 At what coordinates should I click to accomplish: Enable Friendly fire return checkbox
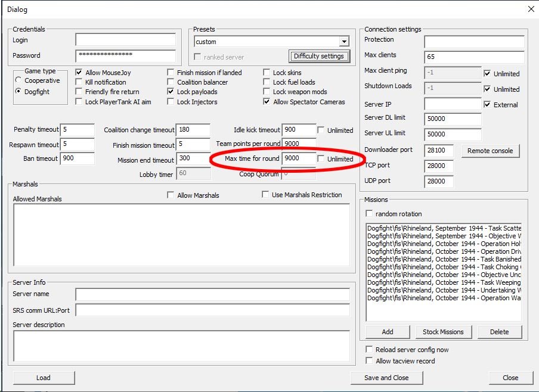80,92
